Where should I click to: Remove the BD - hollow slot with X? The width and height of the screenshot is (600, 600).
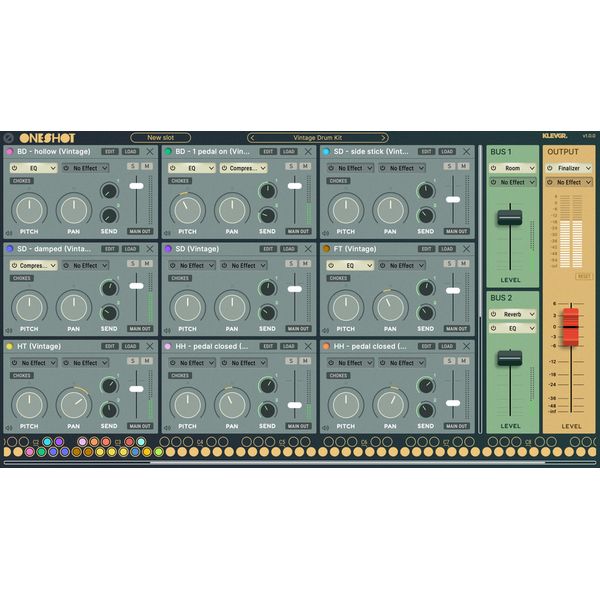[x=150, y=152]
